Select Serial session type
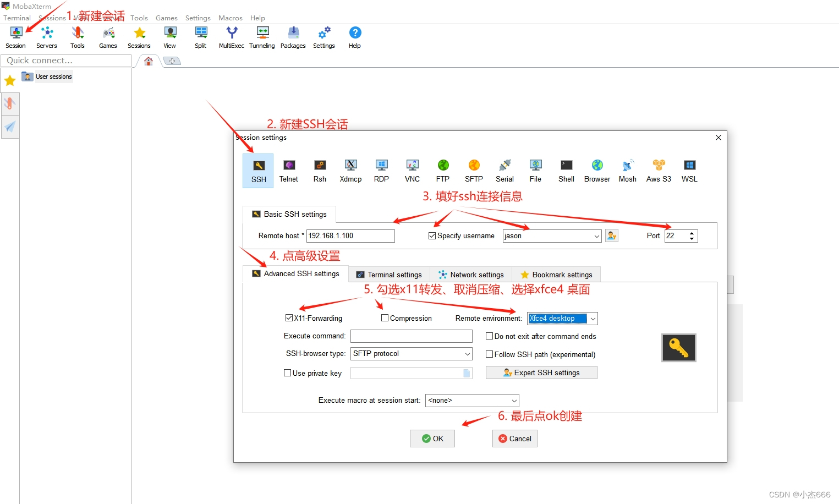The image size is (839, 504). [x=505, y=171]
